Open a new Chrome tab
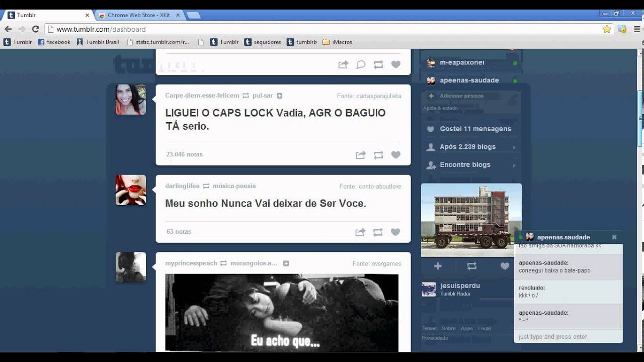The width and height of the screenshot is (644, 362). 194,15
